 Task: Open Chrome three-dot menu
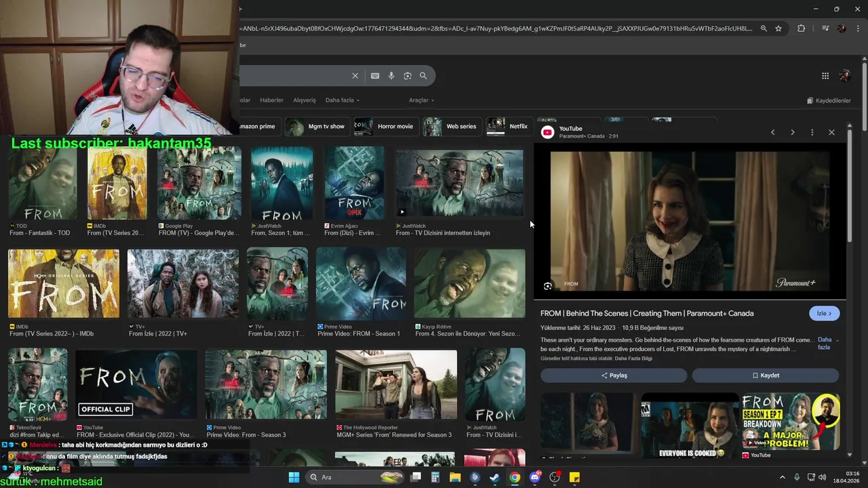point(859,28)
